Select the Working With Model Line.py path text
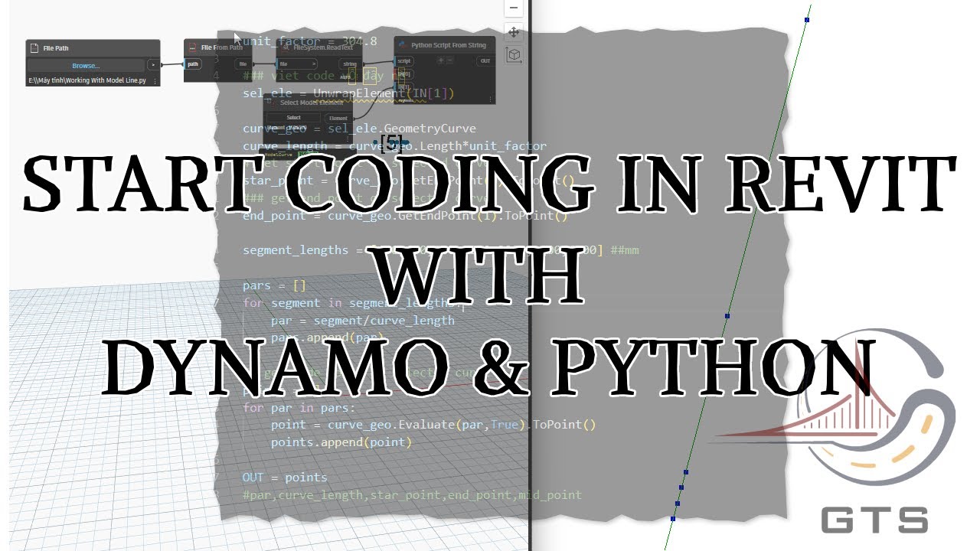The image size is (980, 551). point(87,80)
